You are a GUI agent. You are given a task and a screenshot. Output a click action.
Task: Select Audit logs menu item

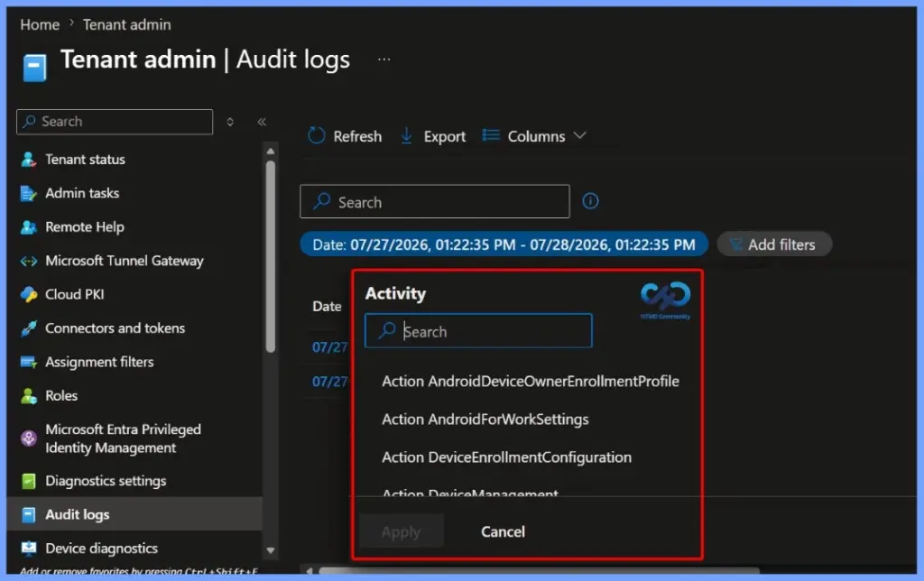(x=135, y=515)
